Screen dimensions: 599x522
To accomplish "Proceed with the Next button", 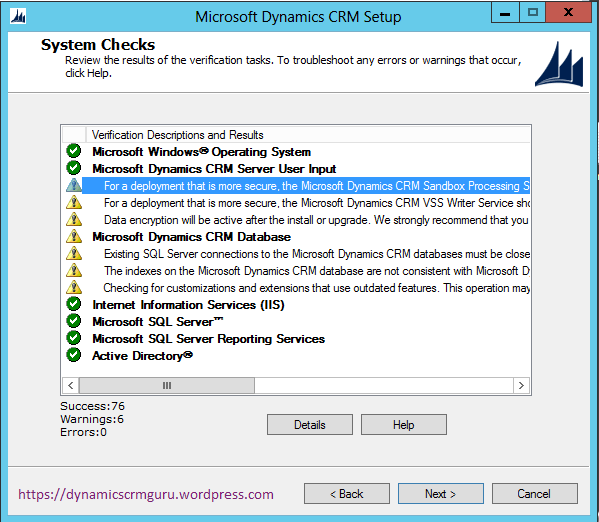I will tap(441, 494).
